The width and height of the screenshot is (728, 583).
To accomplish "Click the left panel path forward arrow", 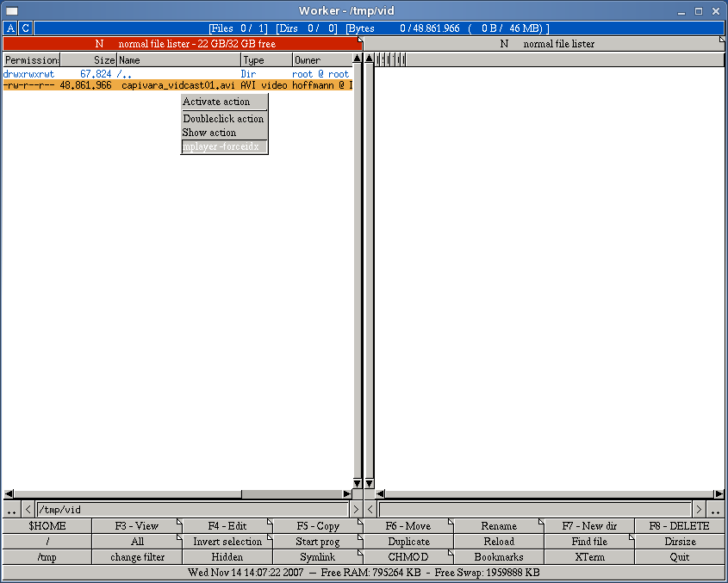I will (356, 510).
